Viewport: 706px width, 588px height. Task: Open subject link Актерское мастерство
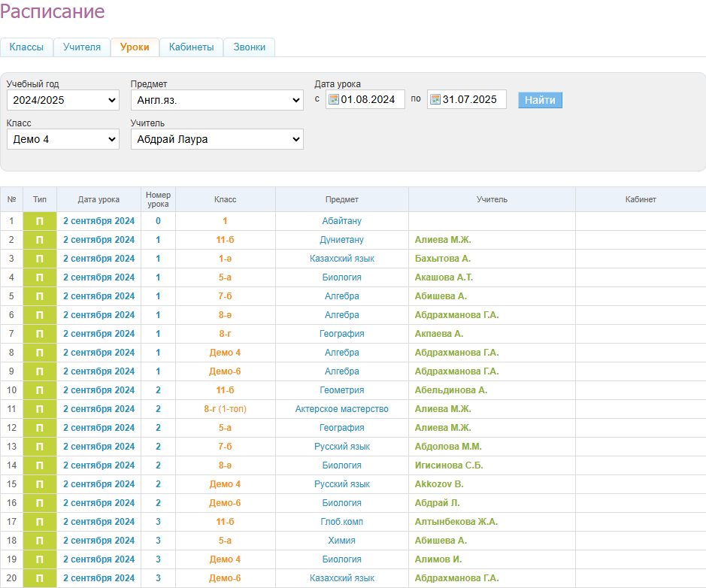tap(341, 409)
